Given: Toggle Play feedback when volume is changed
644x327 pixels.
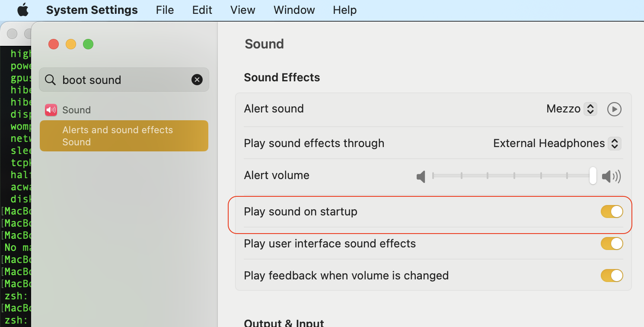Looking at the screenshot, I should (612, 276).
